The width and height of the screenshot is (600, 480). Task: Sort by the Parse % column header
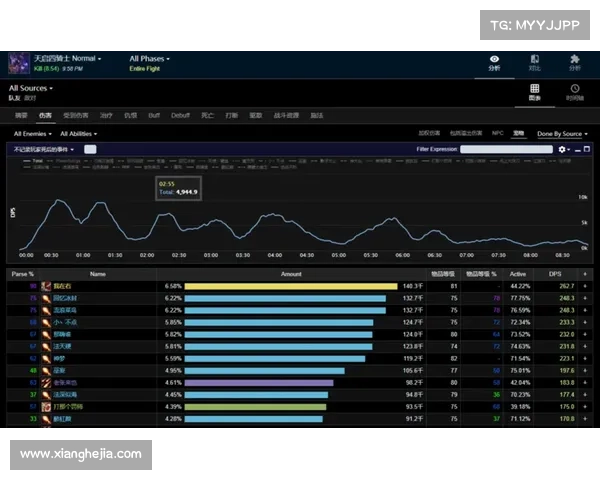[23, 274]
